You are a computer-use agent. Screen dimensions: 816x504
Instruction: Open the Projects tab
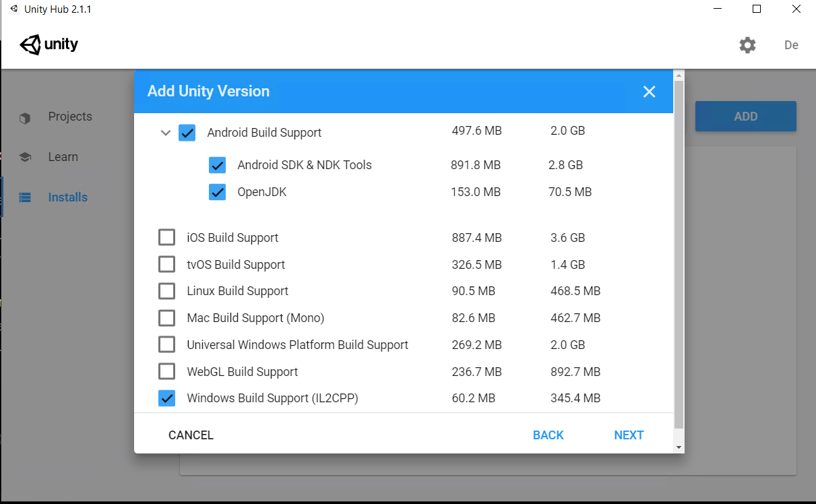tap(70, 117)
